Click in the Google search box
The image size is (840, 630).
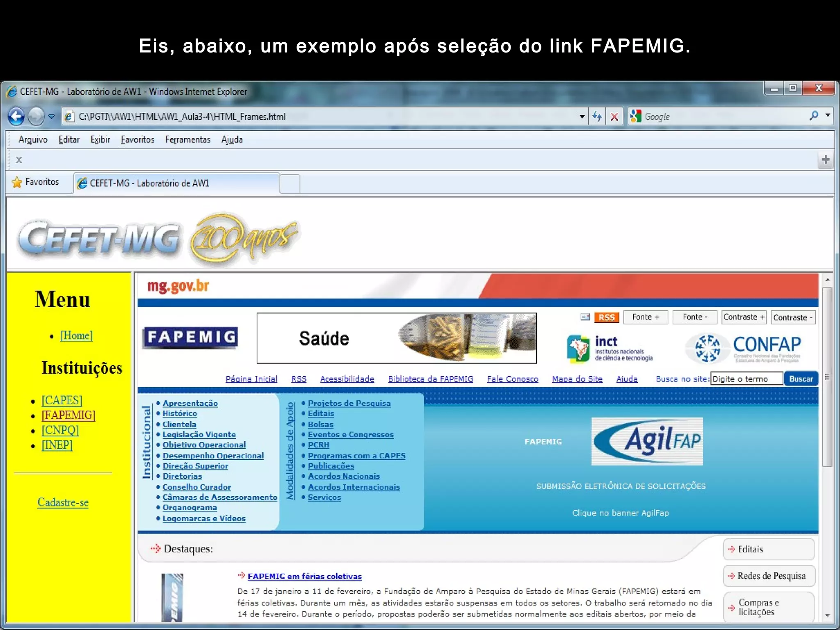point(724,116)
